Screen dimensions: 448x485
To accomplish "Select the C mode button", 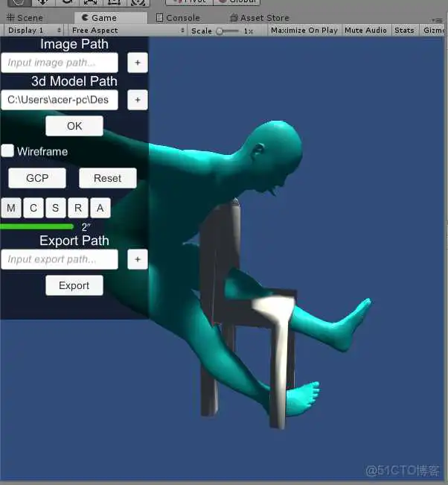I will (33, 208).
